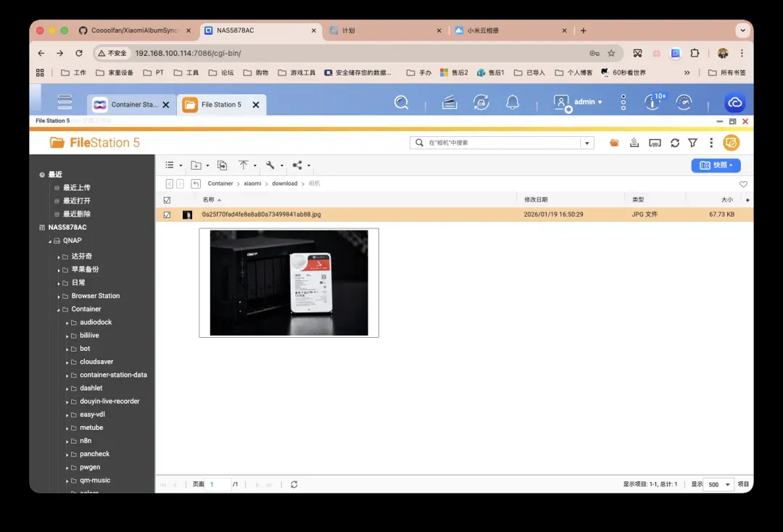
Task: Click the xiaomi breadcrumb link
Action: (x=252, y=184)
